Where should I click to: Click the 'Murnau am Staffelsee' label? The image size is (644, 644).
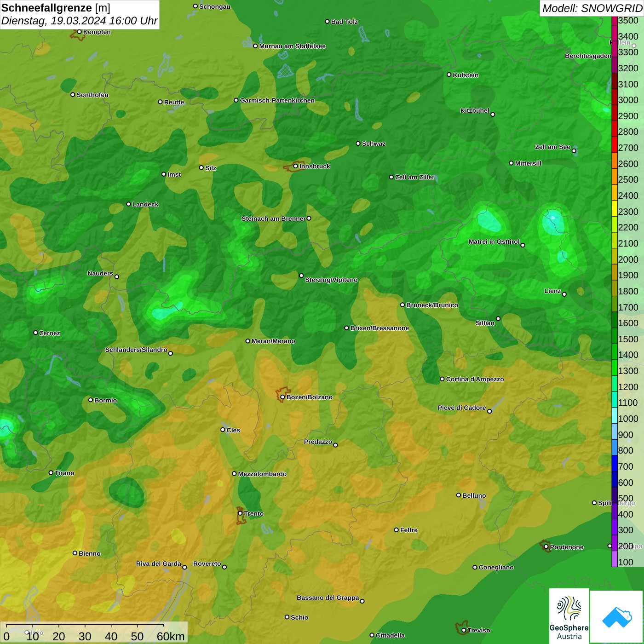[293, 46]
